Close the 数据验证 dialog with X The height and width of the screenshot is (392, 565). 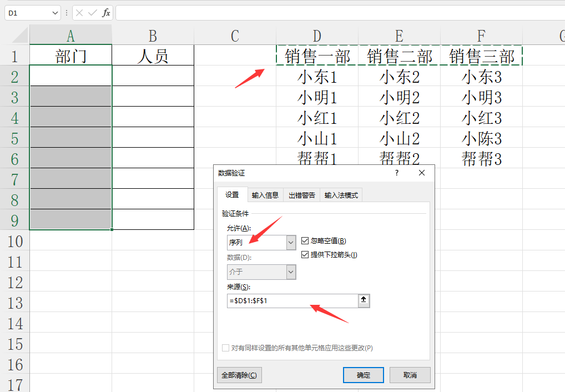(x=422, y=173)
